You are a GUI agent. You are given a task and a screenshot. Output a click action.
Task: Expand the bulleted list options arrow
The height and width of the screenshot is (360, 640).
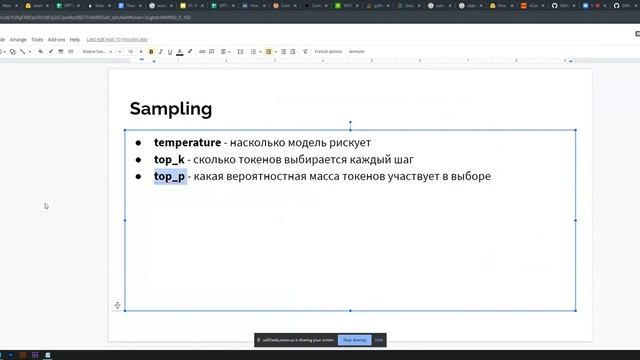(276, 52)
